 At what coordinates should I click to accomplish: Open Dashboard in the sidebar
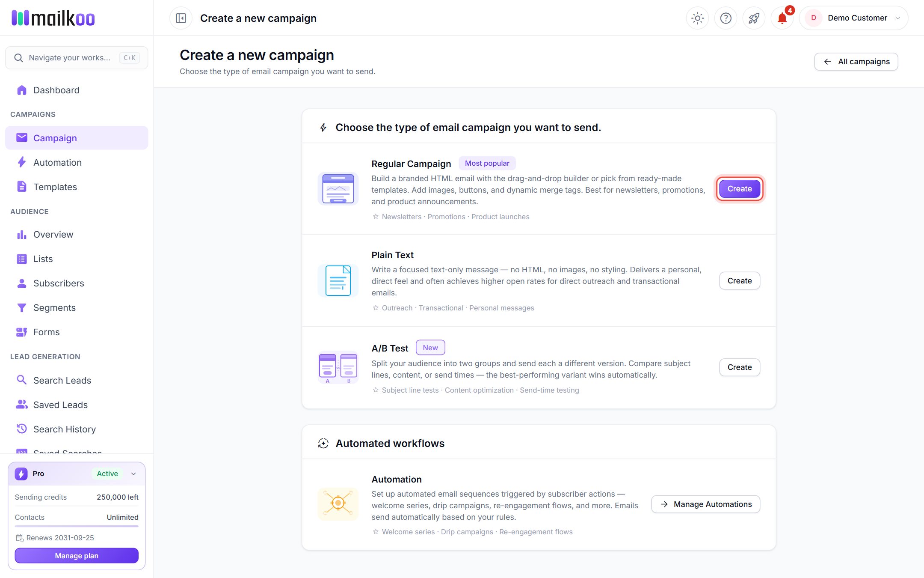[77, 90]
